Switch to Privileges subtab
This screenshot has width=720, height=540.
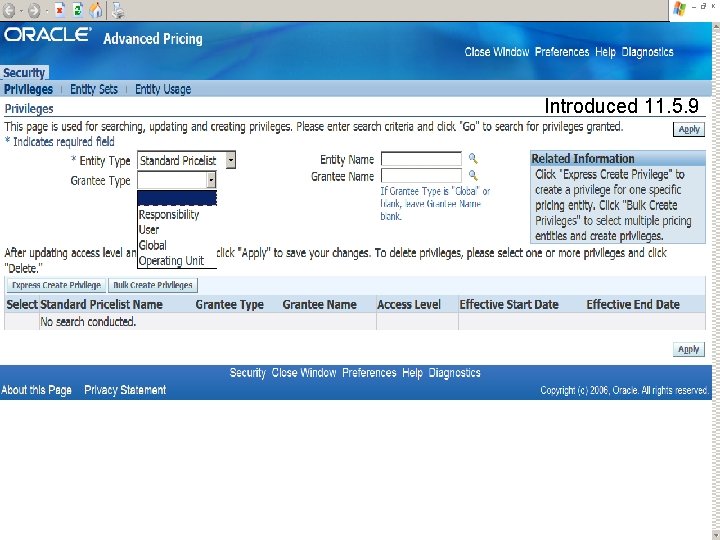pyautogui.click(x=28, y=89)
